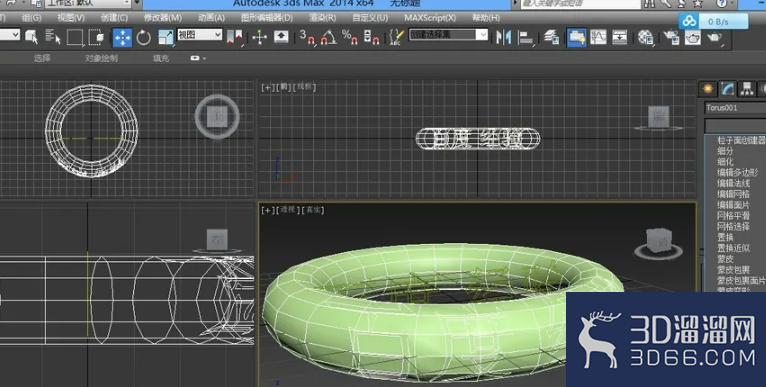Select 编辑网格 modifier
The height and width of the screenshot is (387, 766).
tap(733, 194)
